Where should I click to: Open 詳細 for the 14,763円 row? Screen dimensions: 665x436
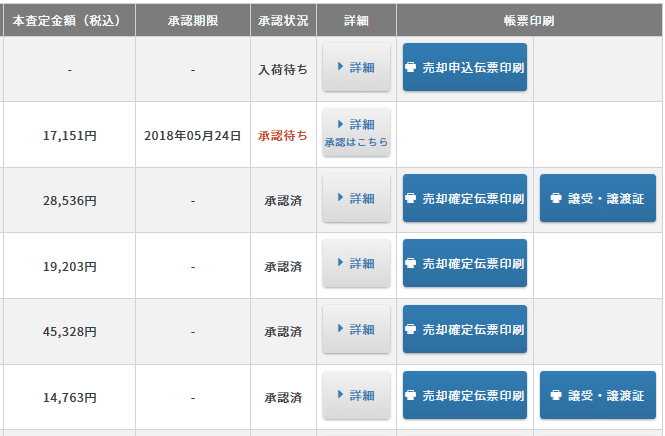click(356, 395)
